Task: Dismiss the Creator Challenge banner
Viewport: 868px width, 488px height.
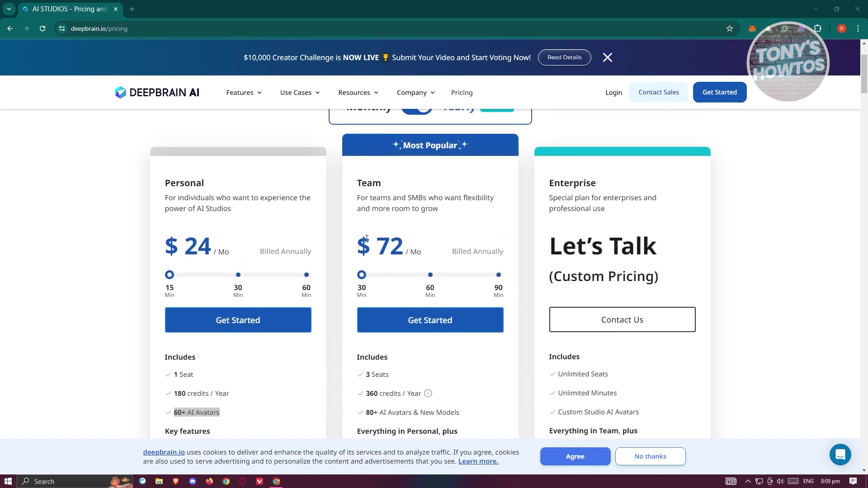Action: point(608,57)
